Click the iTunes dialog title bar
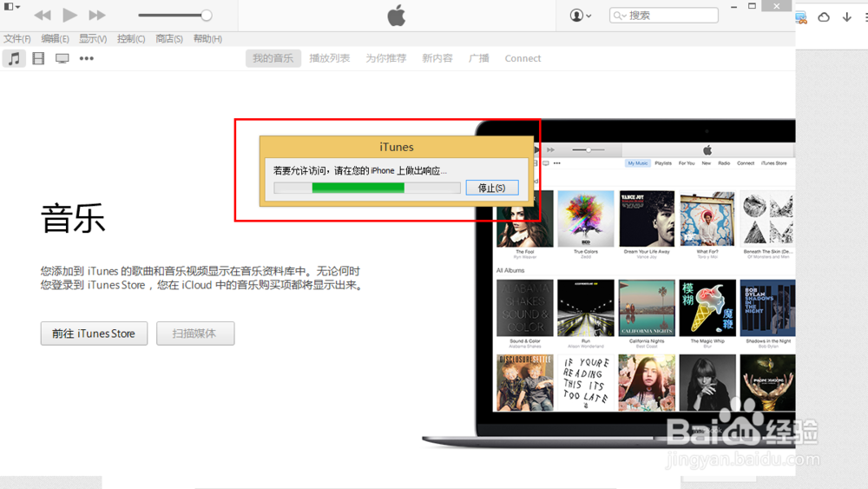 point(397,147)
